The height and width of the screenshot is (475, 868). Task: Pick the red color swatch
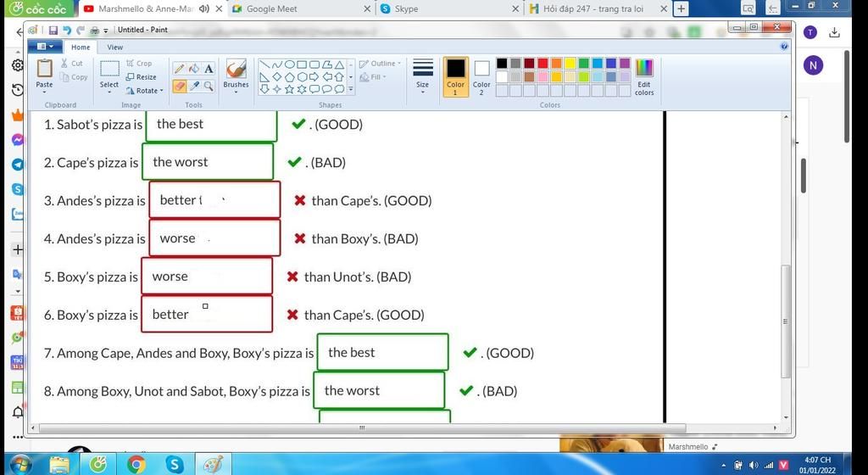pyautogui.click(x=543, y=63)
